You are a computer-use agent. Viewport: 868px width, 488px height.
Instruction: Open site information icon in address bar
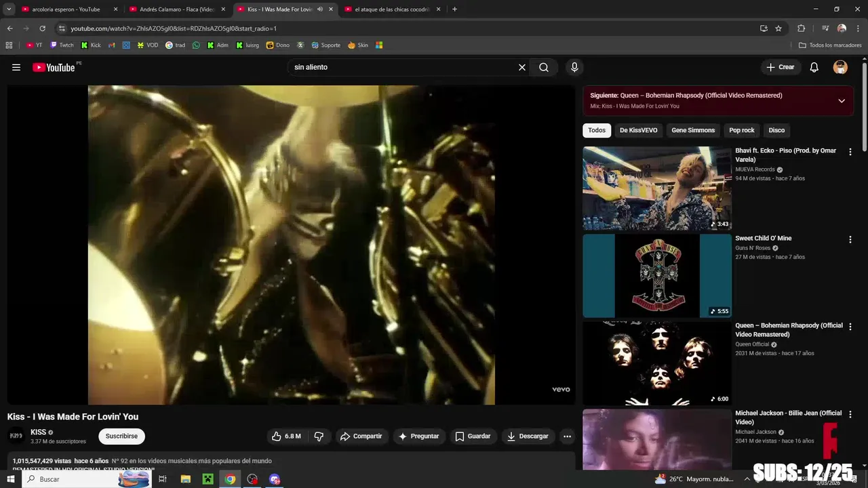pyautogui.click(x=62, y=28)
